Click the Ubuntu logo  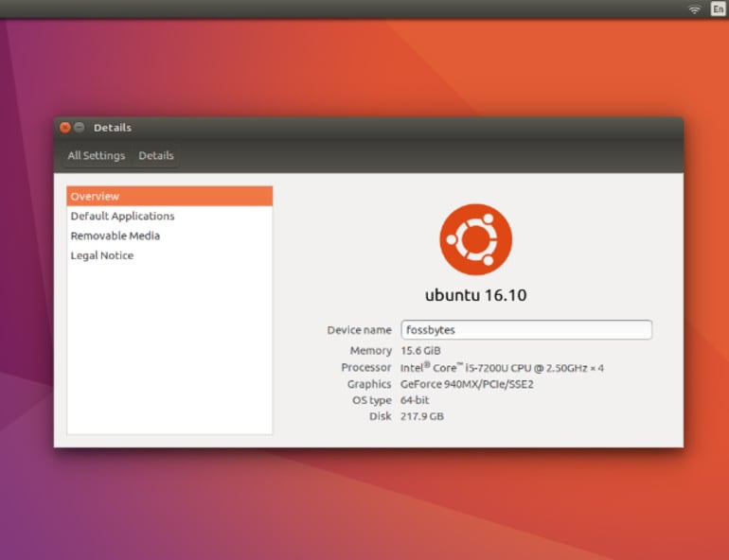click(475, 239)
